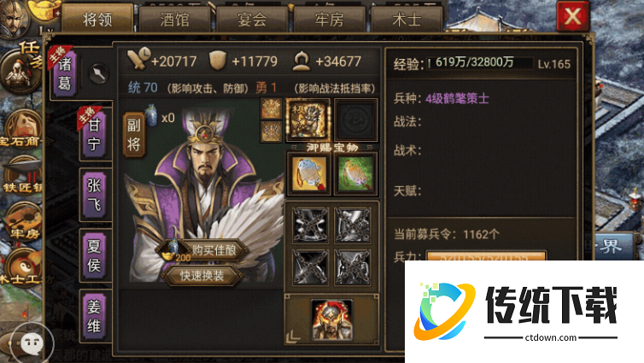The image size is (644, 363).
Task: Click the golden armor treasure icon
Action: tap(308, 120)
